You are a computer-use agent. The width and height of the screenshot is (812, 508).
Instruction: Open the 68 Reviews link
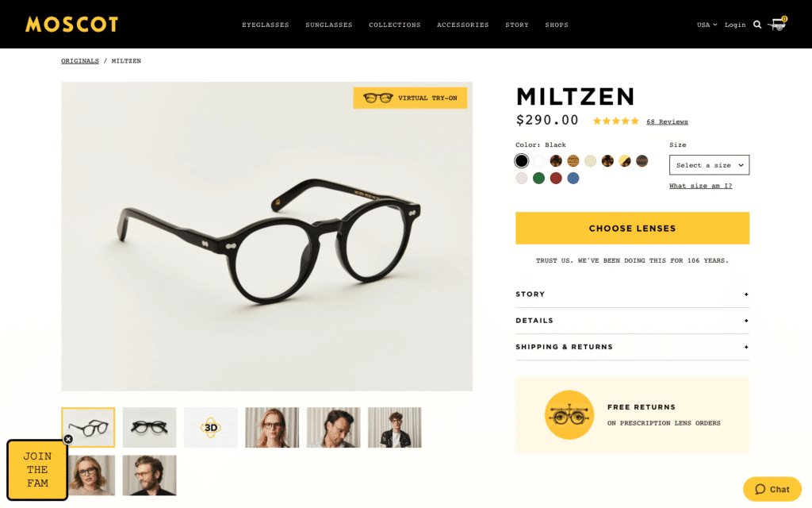(x=667, y=121)
